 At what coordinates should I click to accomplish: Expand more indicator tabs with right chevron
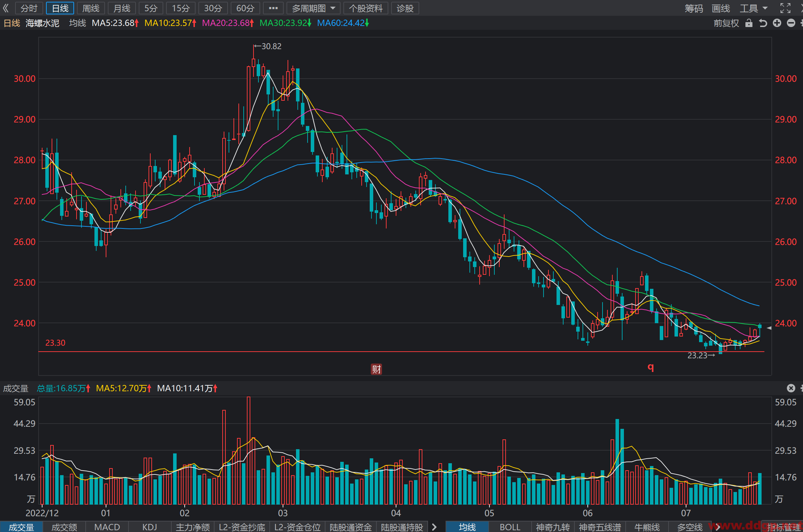pos(434,527)
